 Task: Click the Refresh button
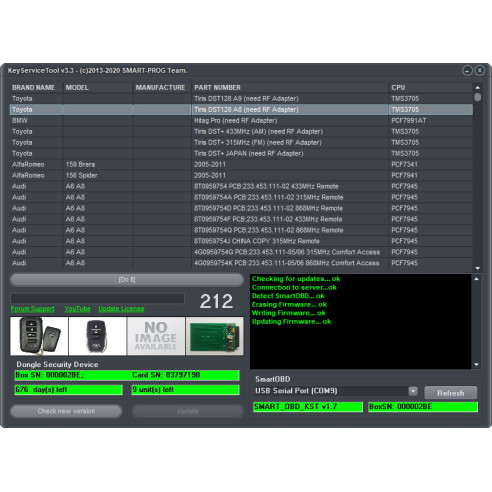451,393
